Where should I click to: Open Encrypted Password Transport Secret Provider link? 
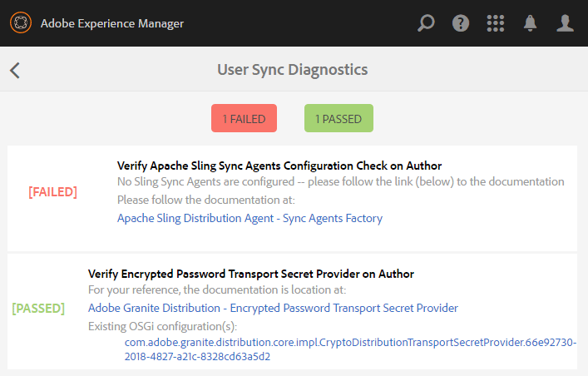point(273,308)
